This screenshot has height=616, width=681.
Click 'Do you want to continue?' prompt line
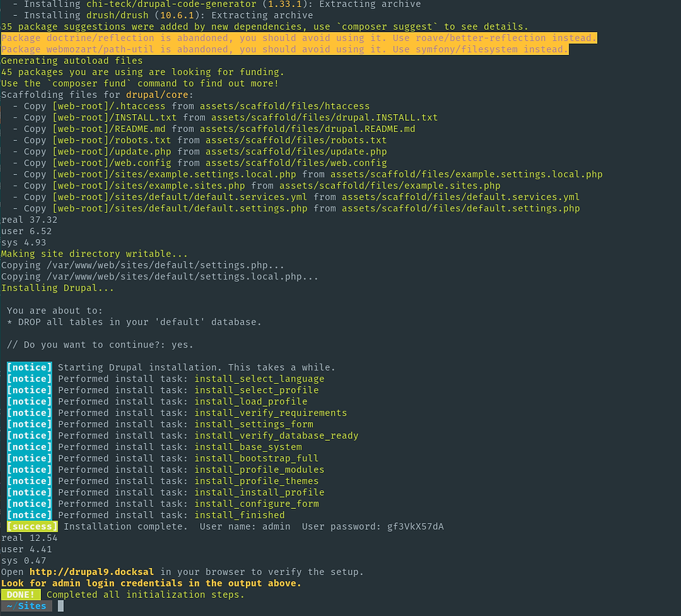(x=100, y=344)
